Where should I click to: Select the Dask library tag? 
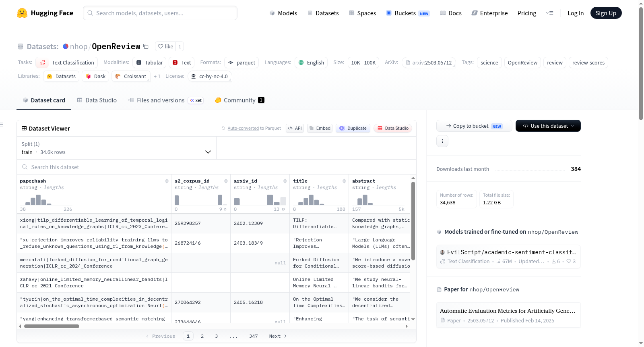[x=95, y=76]
